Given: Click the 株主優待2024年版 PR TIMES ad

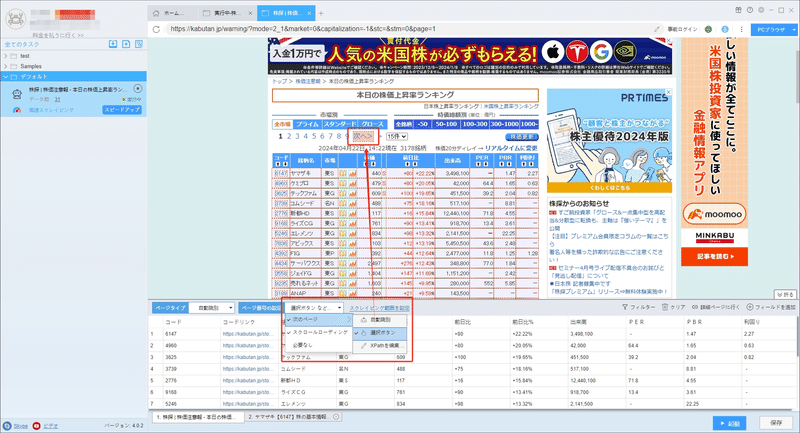Looking at the screenshot, I should point(609,141).
